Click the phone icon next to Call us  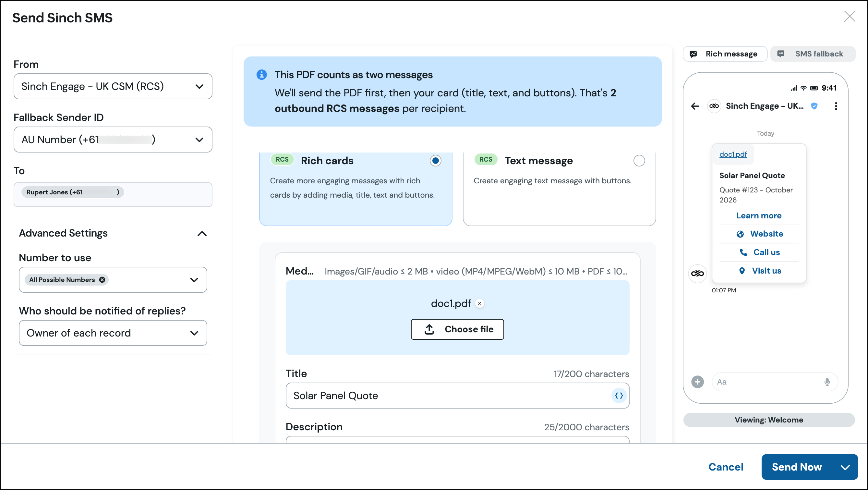point(743,252)
